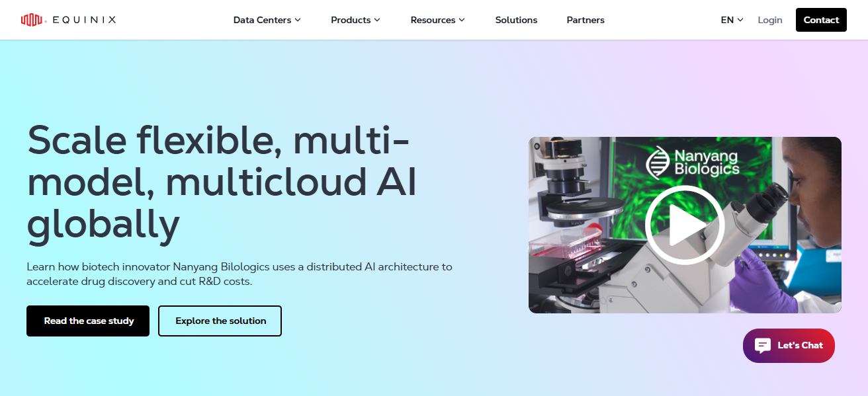Click the EQUINIX wordmark text
Image resolution: width=868 pixels, height=396 pixels.
pos(83,20)
